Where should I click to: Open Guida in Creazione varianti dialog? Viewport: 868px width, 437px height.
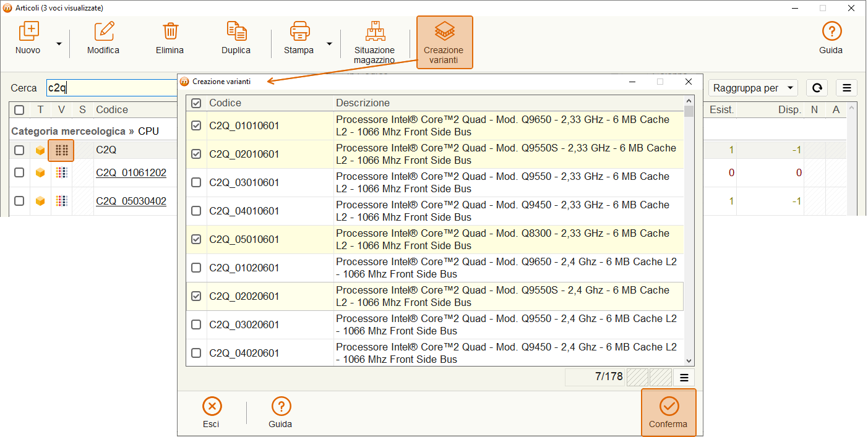[281, 412]
